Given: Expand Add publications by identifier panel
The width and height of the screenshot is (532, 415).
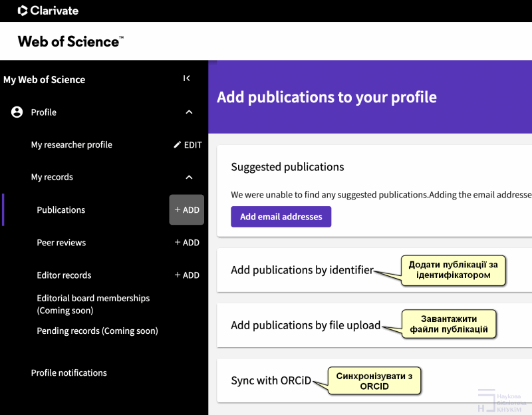Looking at the screenshot, I should click(302, 270).
